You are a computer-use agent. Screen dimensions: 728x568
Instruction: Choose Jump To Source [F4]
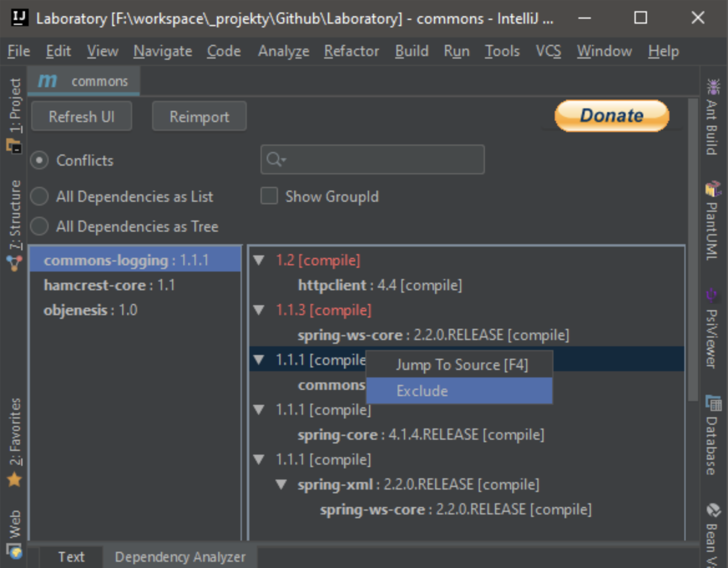[x=459, y=365]
